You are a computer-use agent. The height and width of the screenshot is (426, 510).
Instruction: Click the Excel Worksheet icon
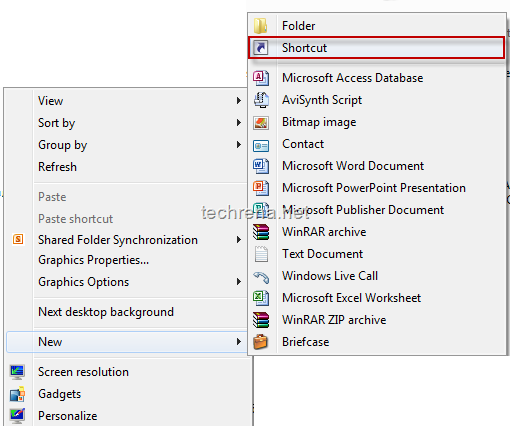261,298
